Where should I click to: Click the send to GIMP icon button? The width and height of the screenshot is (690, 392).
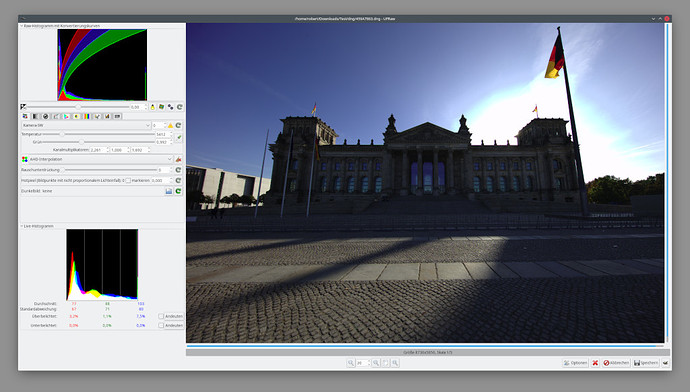click(665, 363)
